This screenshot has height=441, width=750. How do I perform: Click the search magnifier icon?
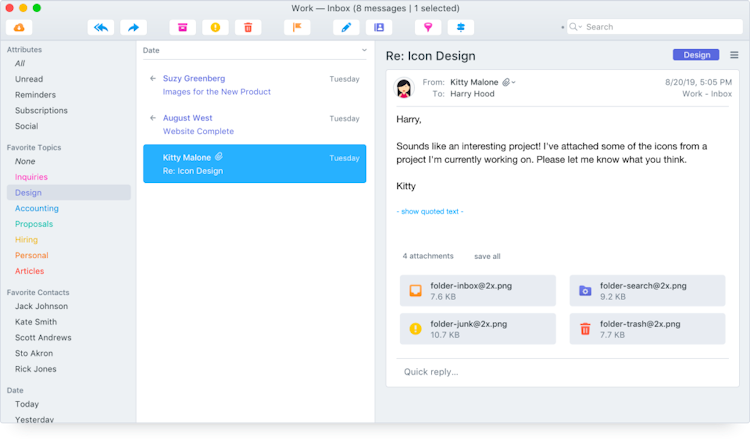point(573,27)
